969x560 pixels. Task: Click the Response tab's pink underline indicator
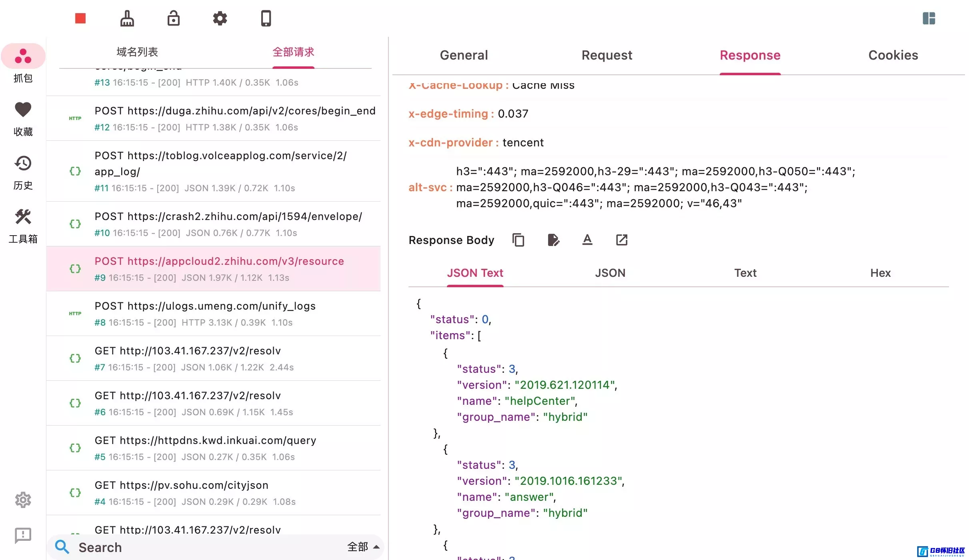750,73
